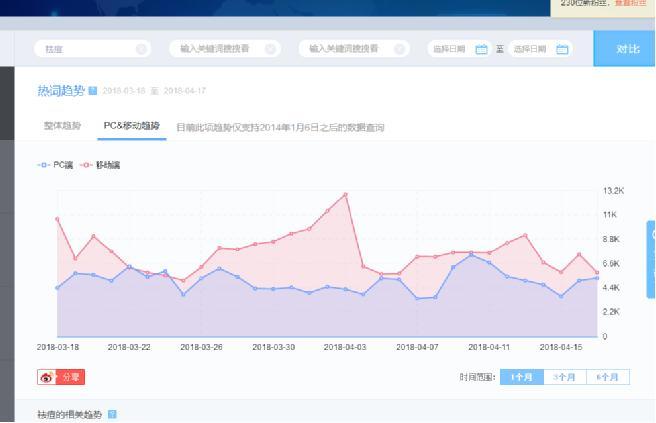Clear the second keyword input field
656x423 pixels.
point(270,49)
